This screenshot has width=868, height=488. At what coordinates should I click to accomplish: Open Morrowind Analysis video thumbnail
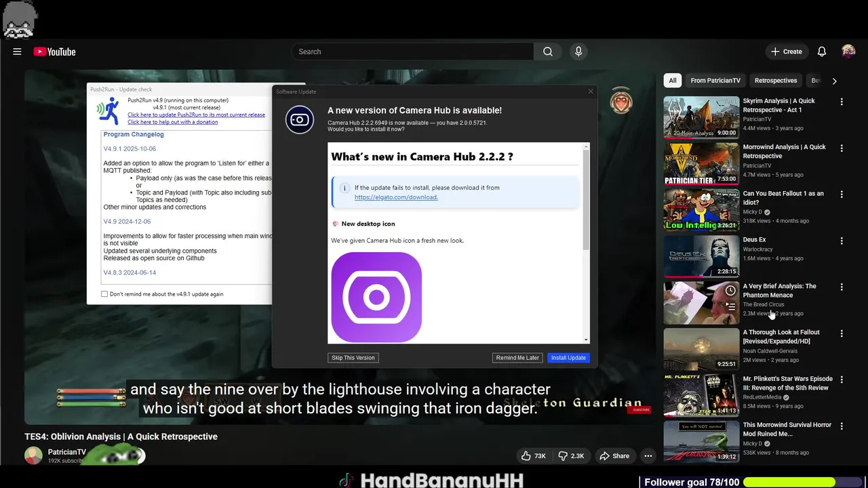coord(701,163)
